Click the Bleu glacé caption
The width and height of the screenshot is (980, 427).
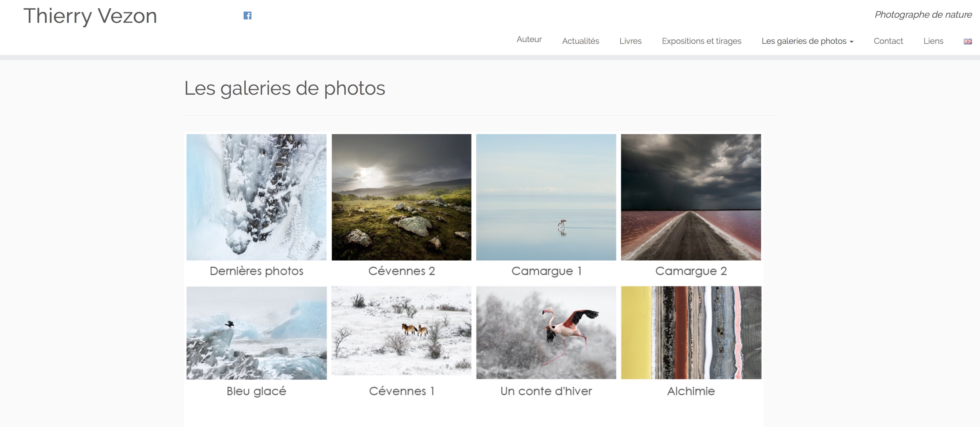click(x=257, y=391)
